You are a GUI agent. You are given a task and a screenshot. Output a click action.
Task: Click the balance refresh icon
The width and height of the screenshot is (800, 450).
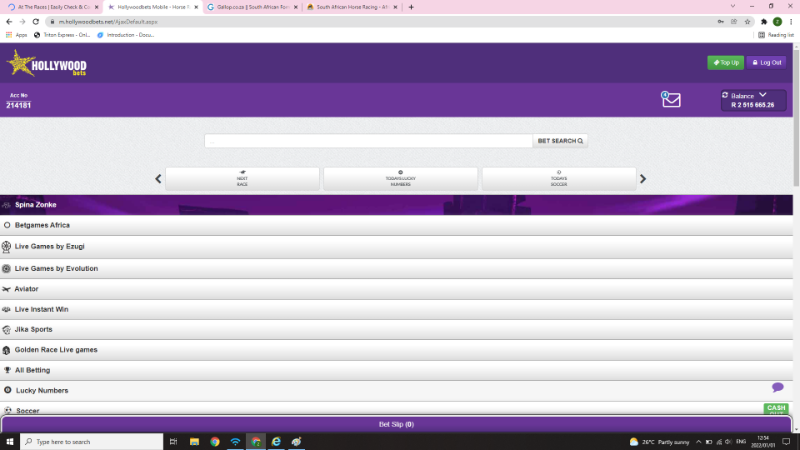[725, 95]
